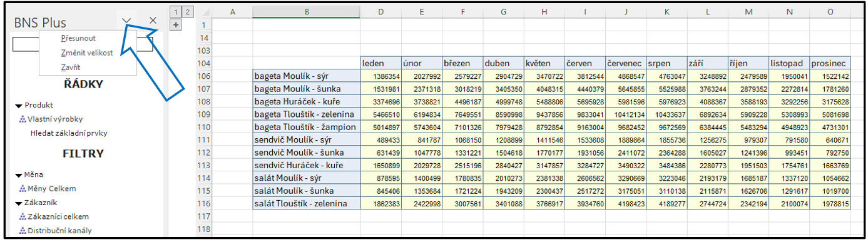Select row 117 header
Screen dimensions: 868x242
coord(204,216)
